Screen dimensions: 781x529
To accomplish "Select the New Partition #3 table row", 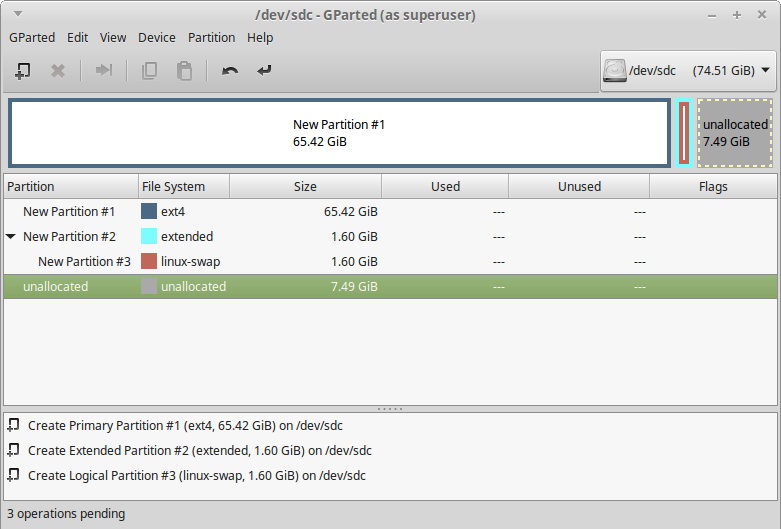I will [390, 261].
